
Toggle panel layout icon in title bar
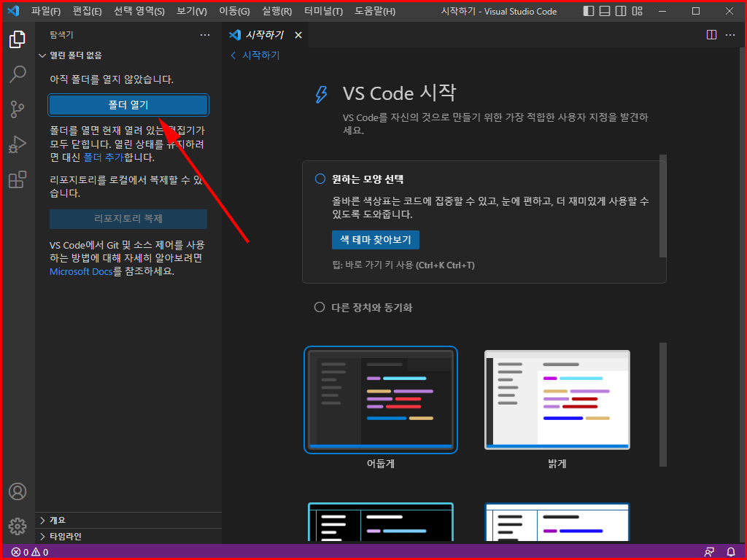point(605,11)
